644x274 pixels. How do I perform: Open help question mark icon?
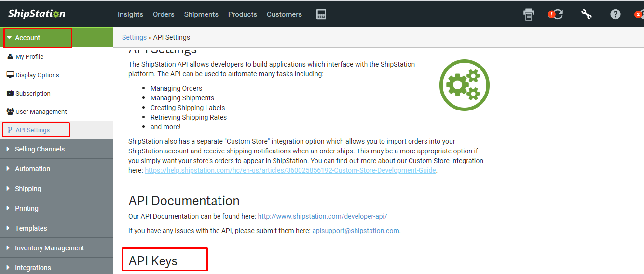(x=616, y=14)
